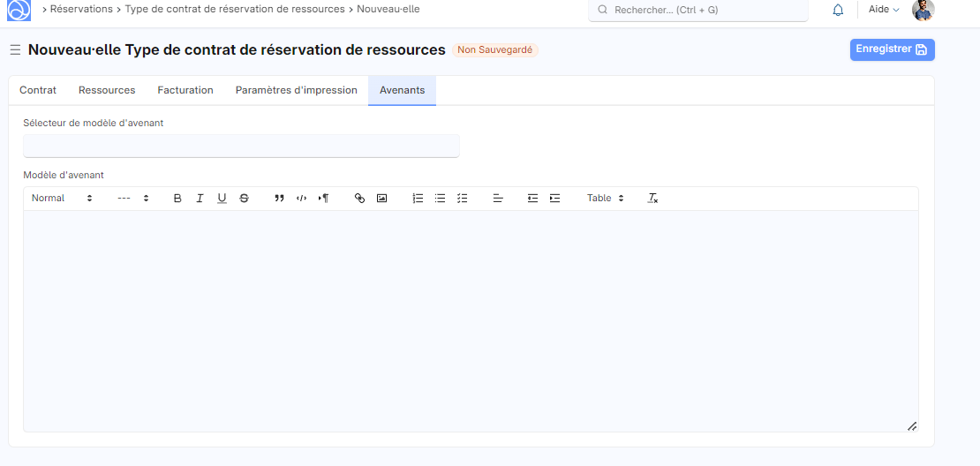The height and width of the screenshot is (466, 980).
Task: Toggle strikethrough formatting
Action: (x=244, y=198)
